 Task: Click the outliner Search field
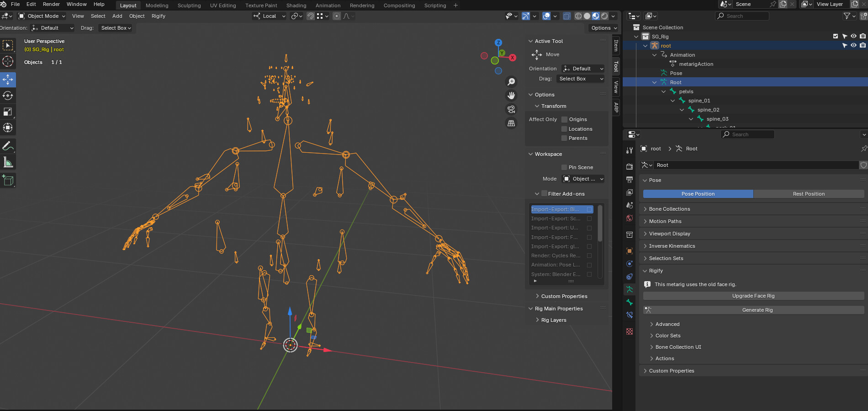click(x=742, y=16)
